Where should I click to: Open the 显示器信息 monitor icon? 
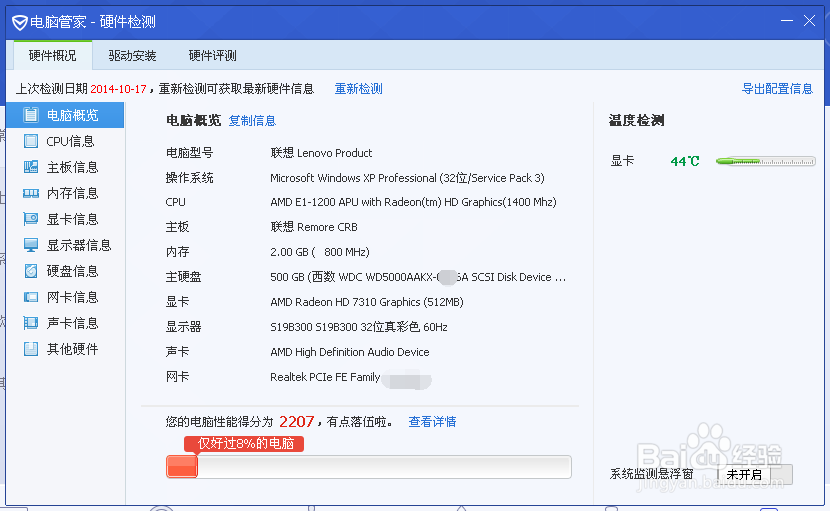click(x=31, y=245)
